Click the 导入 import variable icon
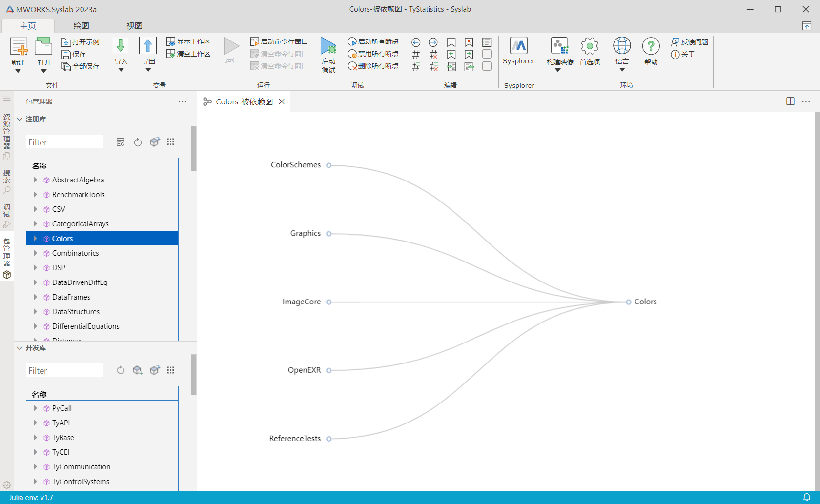 [x=121, y=47]
